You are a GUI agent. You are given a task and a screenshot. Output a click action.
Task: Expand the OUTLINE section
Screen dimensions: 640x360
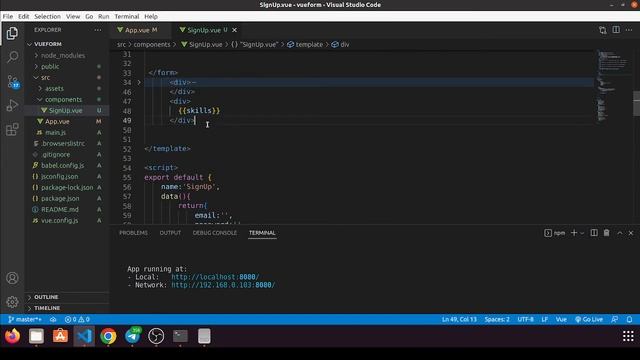click(x=67, y=297)
